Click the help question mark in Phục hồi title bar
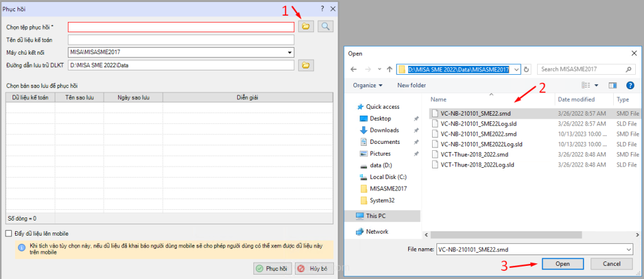The height and width of the screenshot is (279, 644). (x=322, y=8)
